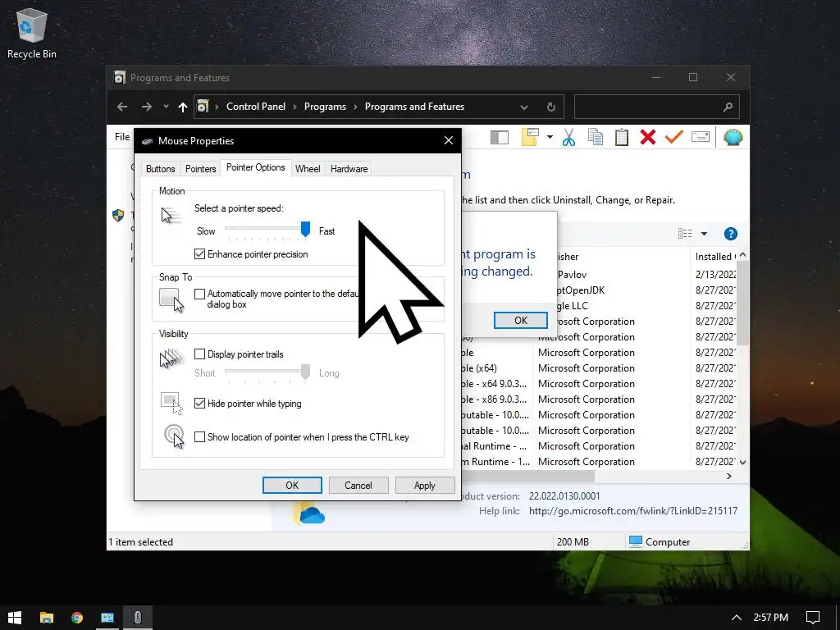Image resolution: width=840 pixels, height=630 pixels.
Task: Open the File menu
Action: [122, 137]
